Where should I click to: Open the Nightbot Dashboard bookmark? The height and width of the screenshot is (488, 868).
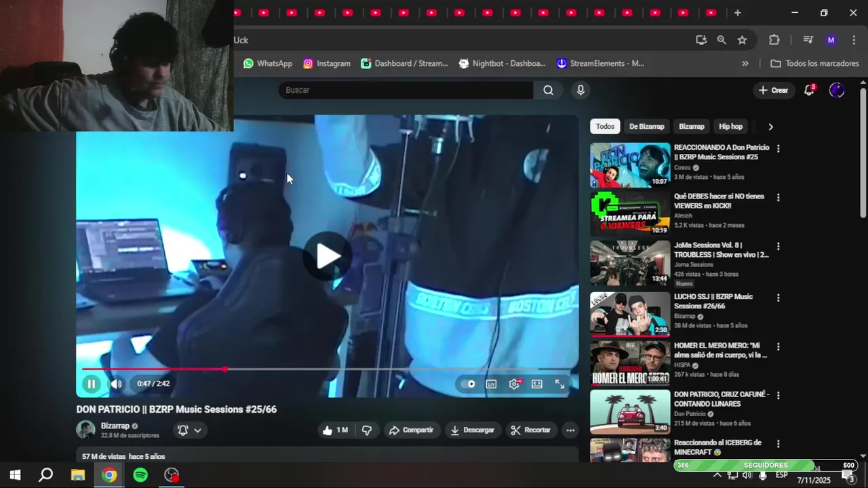tap(502, 63)
